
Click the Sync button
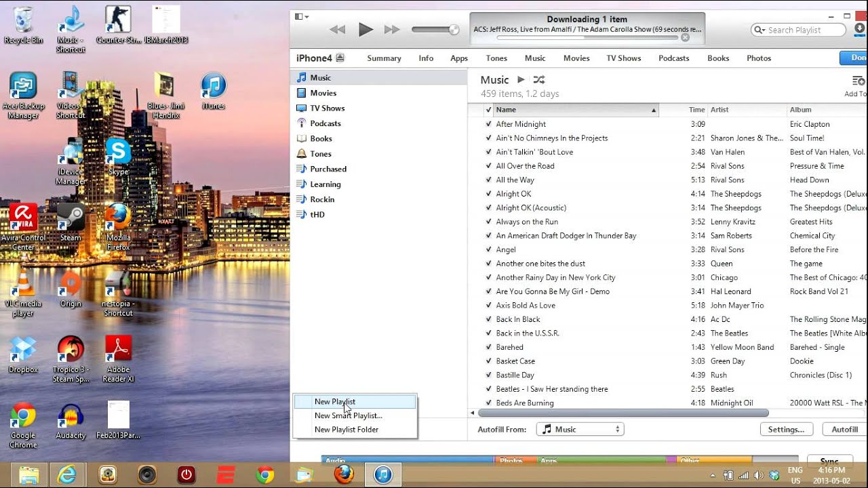point(829,462)
